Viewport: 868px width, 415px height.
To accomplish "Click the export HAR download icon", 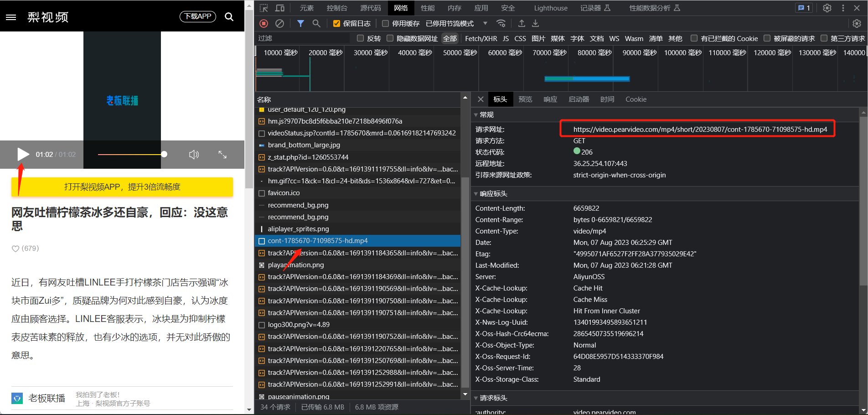I will pyautogui.click(x=536, y=23).
